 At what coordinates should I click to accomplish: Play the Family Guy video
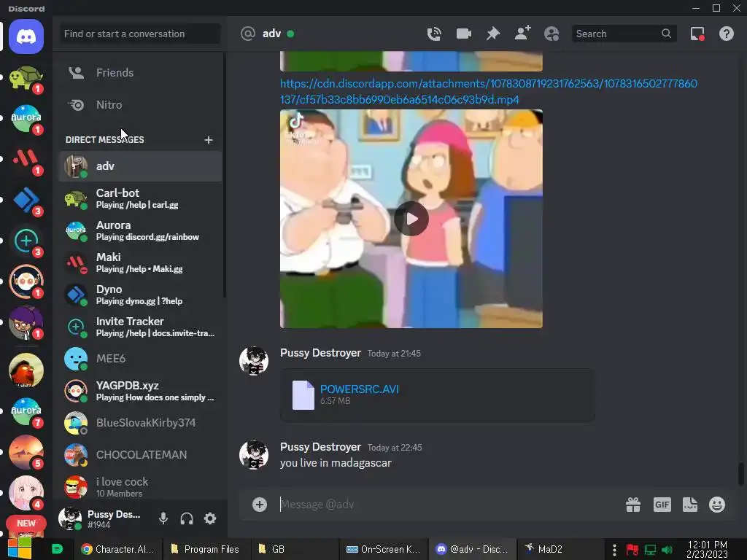coord(411,219)
